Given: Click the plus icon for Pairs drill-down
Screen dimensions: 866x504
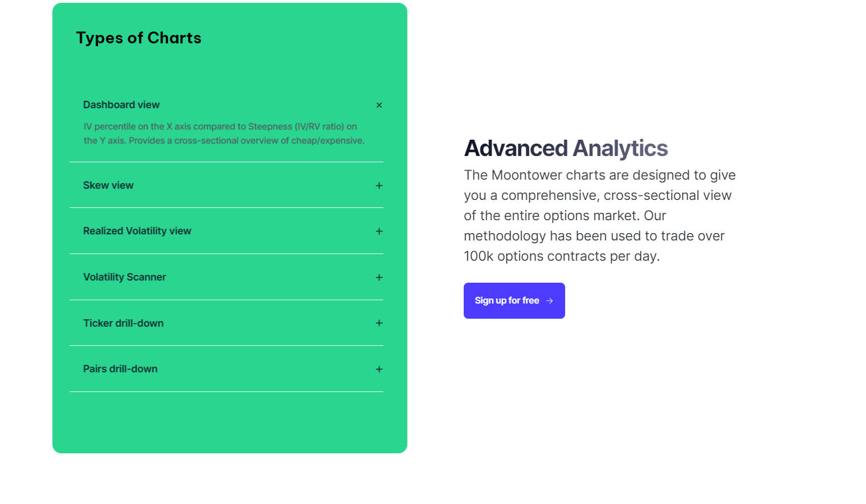Looking at the screenshot, I should coord(379,369).
